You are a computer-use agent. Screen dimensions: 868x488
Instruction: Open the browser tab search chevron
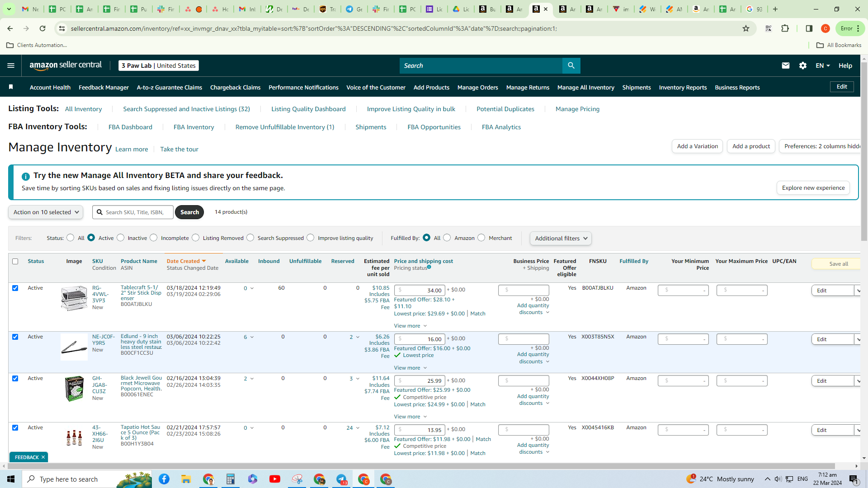click(9, 9)
